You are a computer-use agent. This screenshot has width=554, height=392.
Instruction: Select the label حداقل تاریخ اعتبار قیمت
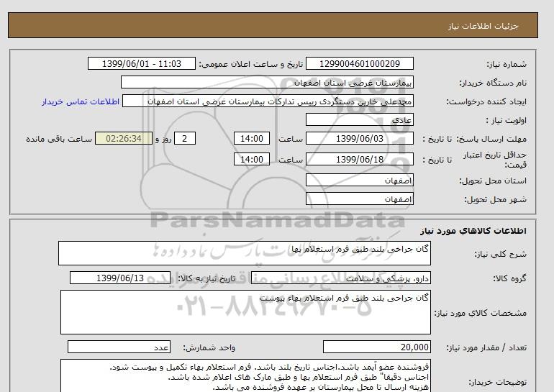pyautogui.click(x=495, y=160)
